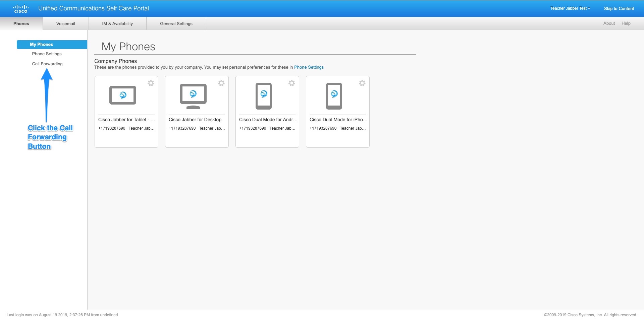Screen dimensions: 644x325
Task: Click phone number on Jabber for Tablet card
Action: (112, 128)
